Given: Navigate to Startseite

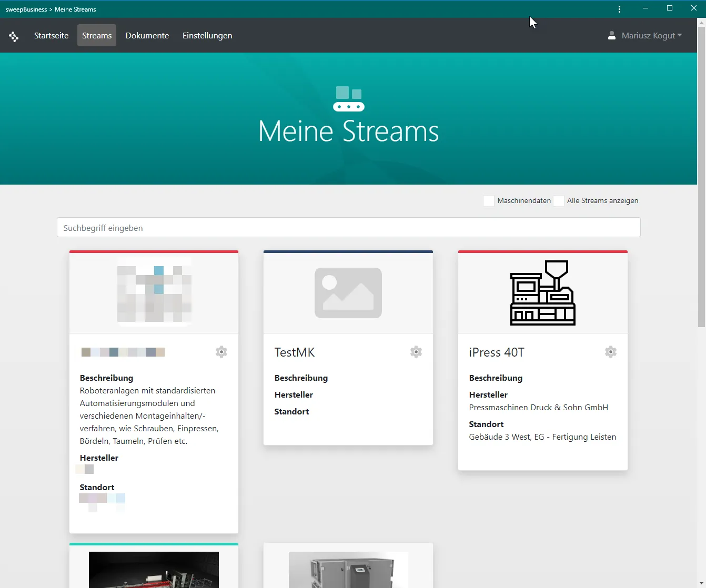Looking at the screenshot, I should [x=51, y=35].
